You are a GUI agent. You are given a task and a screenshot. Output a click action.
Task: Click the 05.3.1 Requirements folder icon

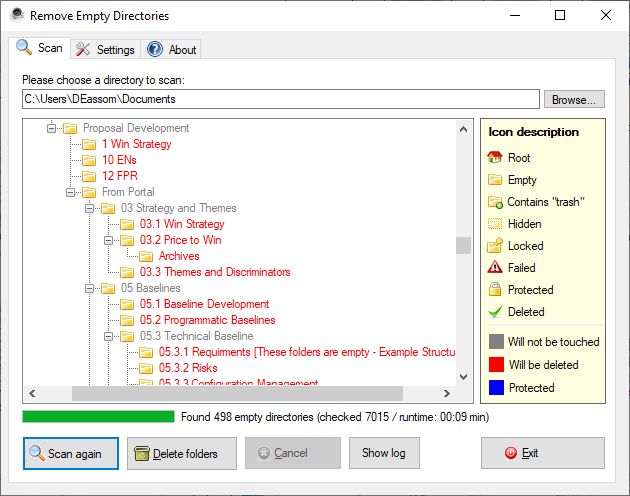(x=146, y=352)
